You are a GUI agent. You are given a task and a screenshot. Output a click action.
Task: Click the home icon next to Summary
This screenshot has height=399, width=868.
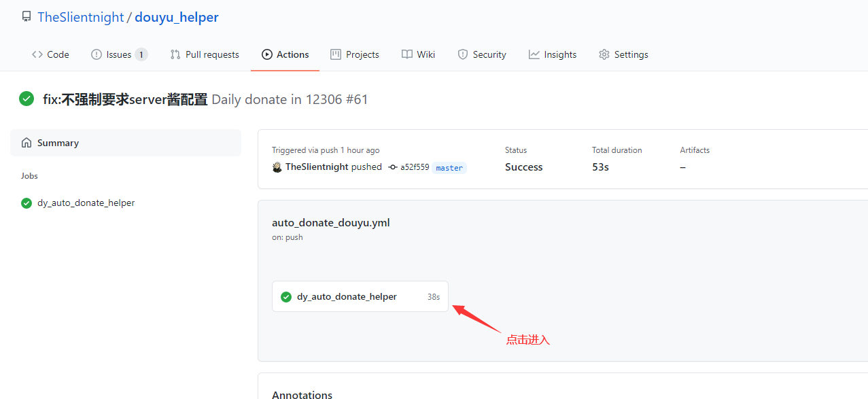tap(27, 143)
